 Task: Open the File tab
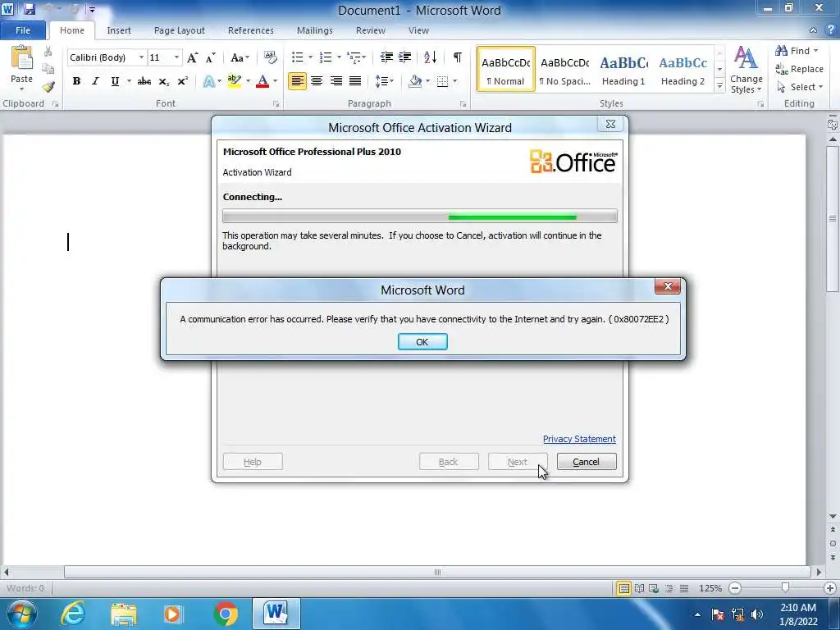tap(22, 30)
